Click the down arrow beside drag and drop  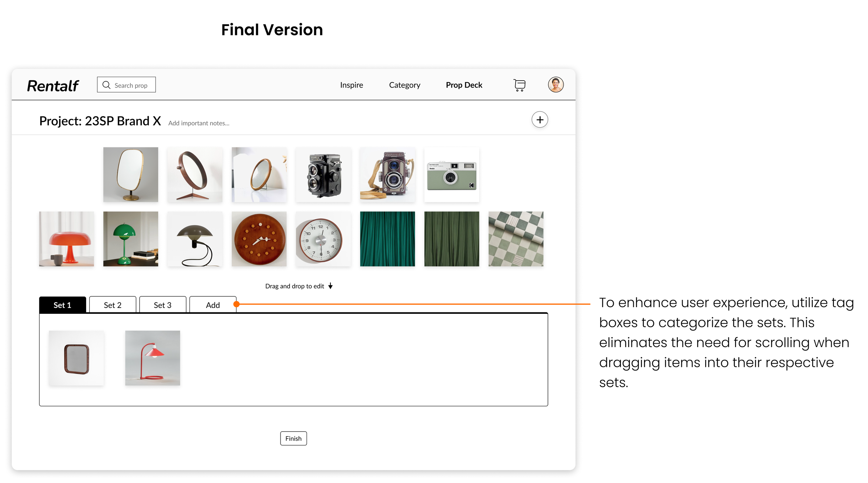[331, 286]
